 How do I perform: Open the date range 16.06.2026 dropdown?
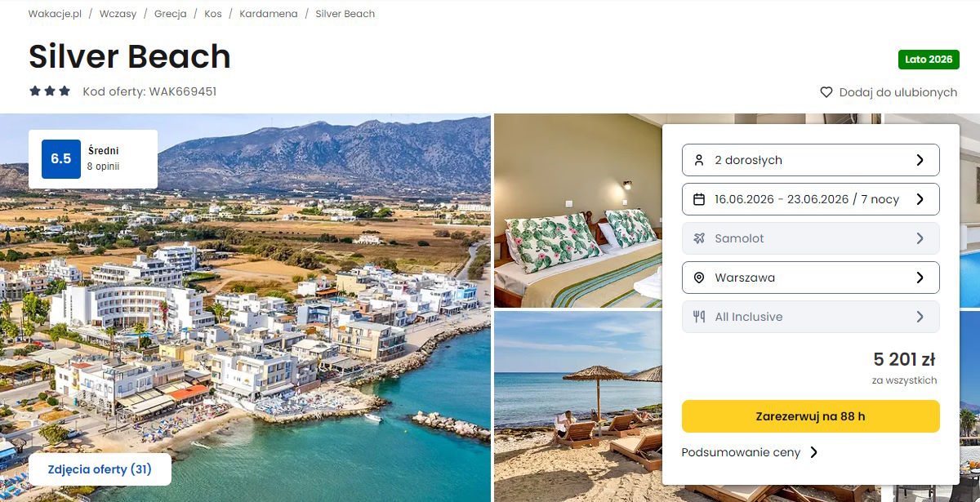(810, 199)
